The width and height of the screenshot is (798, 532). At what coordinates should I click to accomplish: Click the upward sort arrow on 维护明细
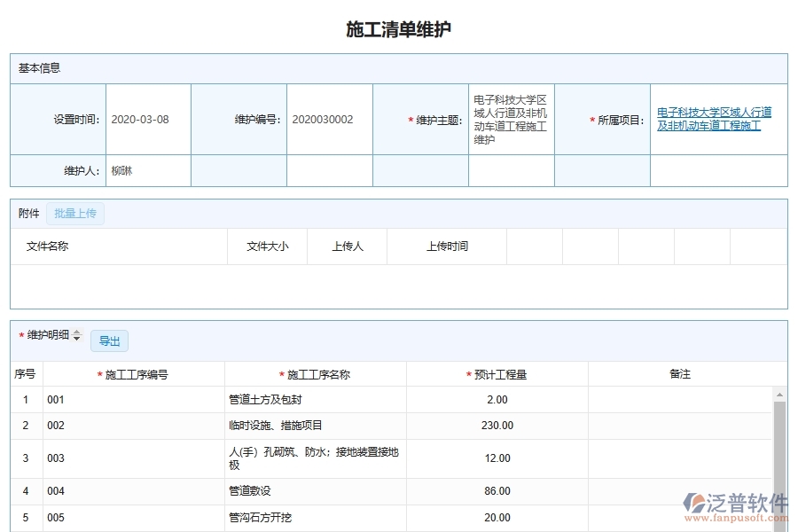coord(77,332)
